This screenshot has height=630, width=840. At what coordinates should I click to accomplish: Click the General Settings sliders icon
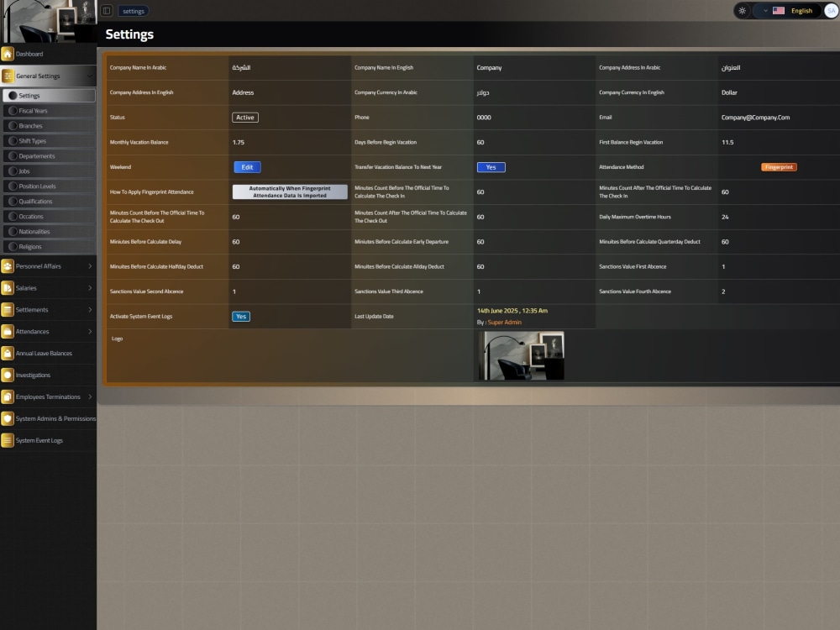click(x=8, y=76)
